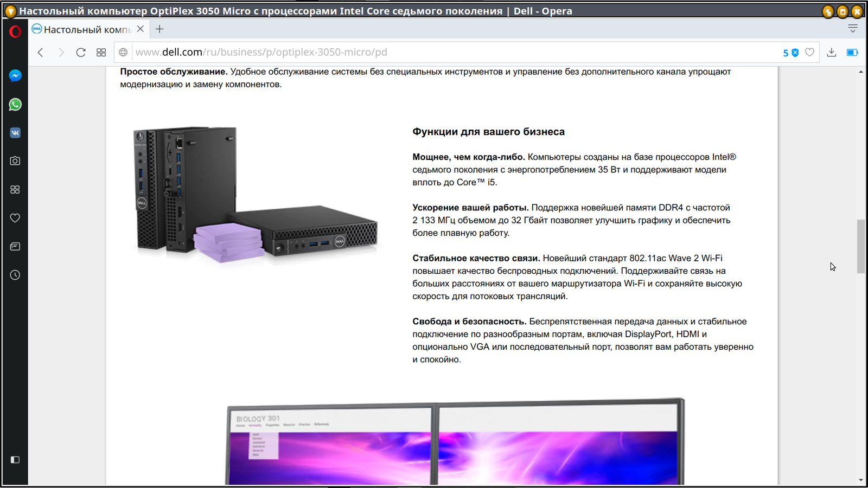Image resolution: width=868 pixels, height=488 pixels.
Task: Go forward to the next page
Action: (x=61, y=52)
